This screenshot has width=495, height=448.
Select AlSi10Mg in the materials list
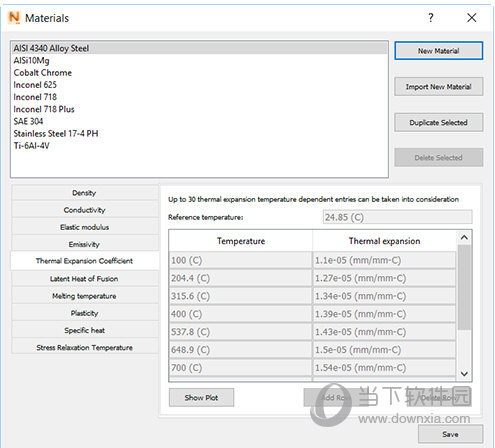200,60
